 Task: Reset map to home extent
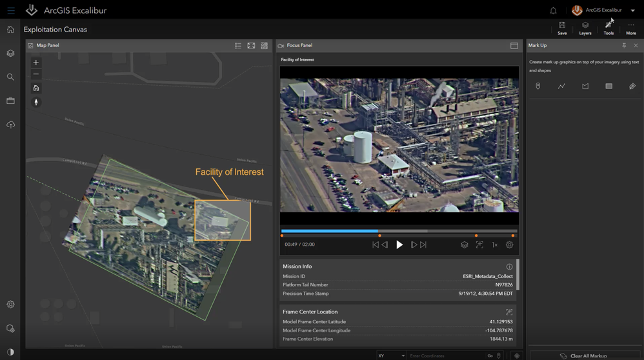tap(36, 88)
